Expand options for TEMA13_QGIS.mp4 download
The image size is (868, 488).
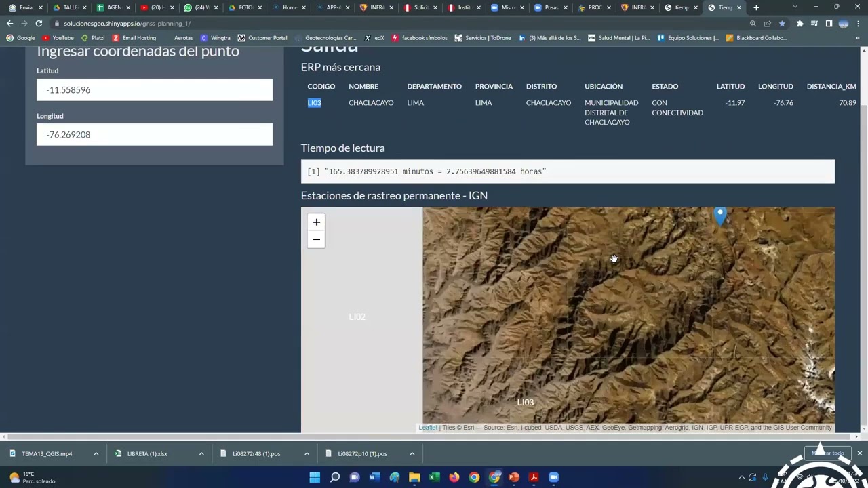point(96,453)
